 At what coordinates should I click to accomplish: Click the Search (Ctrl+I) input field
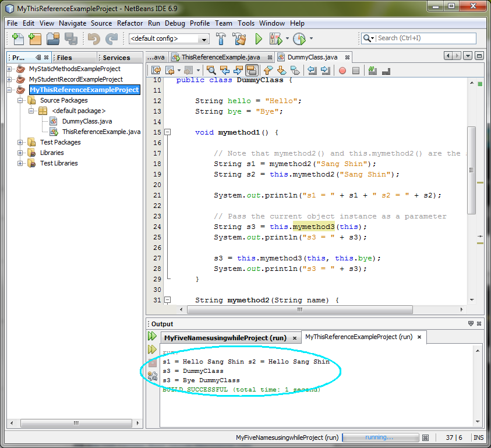pos(419,38)
